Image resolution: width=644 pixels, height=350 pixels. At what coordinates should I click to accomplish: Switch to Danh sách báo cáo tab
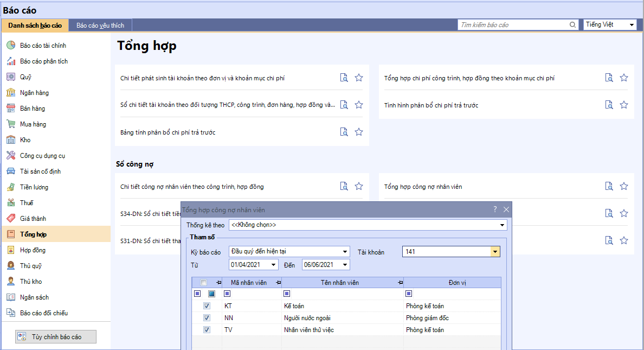coord(35,26)
